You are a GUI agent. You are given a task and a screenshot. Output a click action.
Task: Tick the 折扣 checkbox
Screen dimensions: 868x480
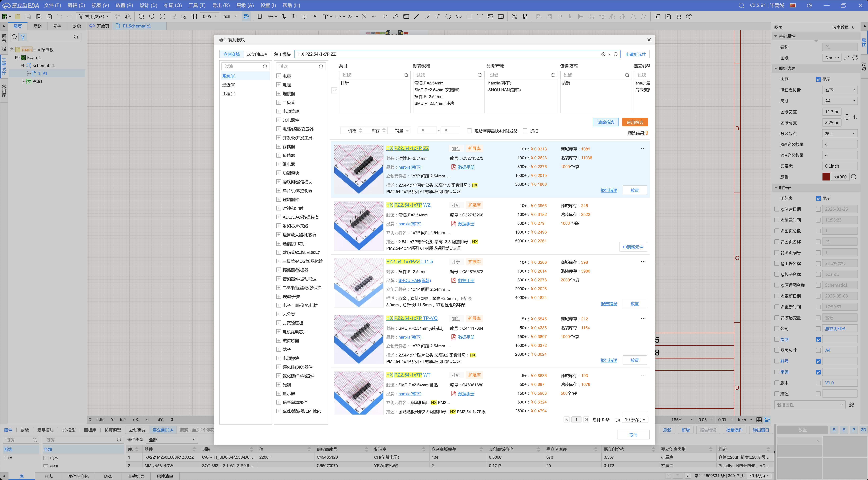[525, 131]
